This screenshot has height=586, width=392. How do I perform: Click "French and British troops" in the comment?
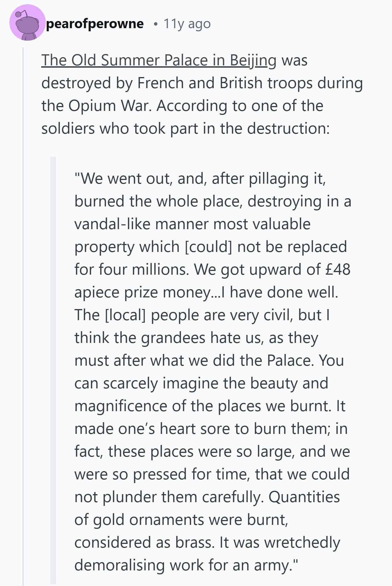click(218, 83)
